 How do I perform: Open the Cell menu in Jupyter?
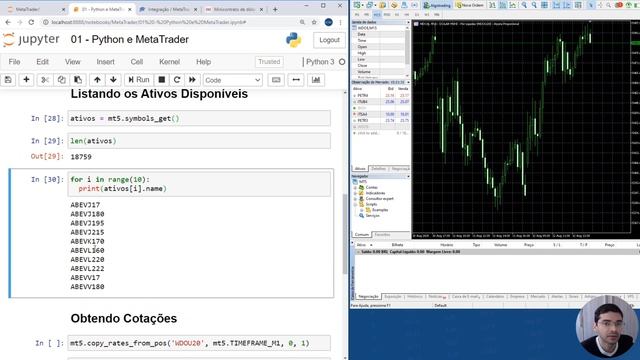137,62
